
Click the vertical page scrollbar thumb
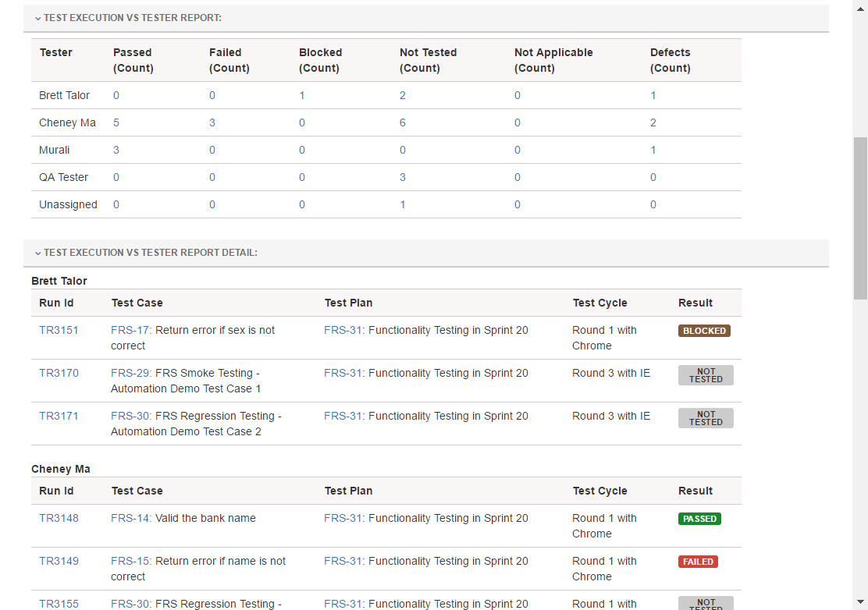(860, 218)
